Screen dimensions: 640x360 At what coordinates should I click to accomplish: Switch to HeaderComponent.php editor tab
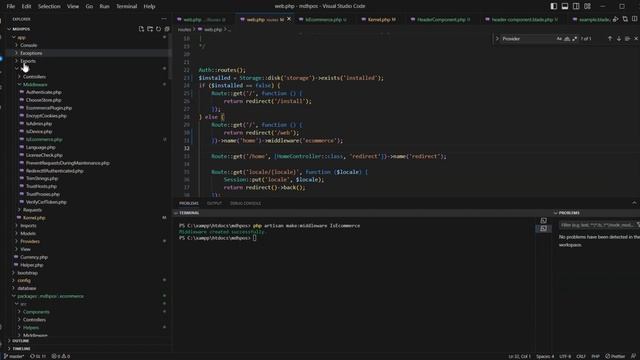pos(442,19)
